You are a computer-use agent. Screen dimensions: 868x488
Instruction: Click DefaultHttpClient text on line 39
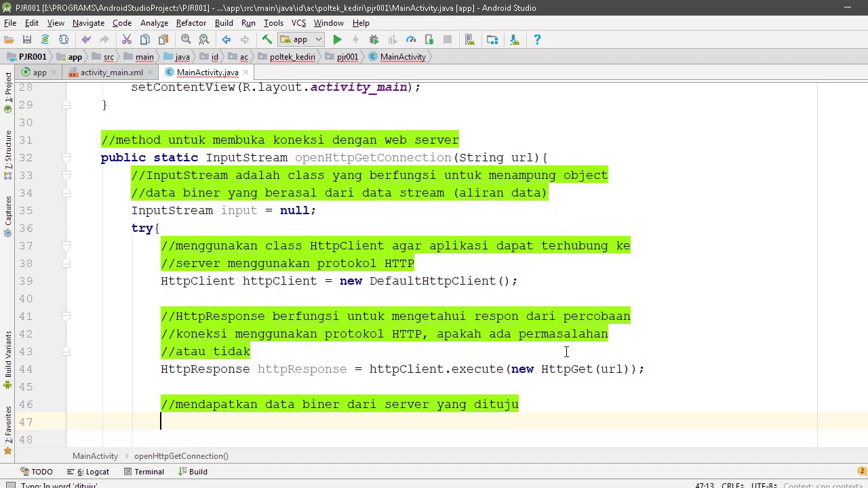click(433, 281)
